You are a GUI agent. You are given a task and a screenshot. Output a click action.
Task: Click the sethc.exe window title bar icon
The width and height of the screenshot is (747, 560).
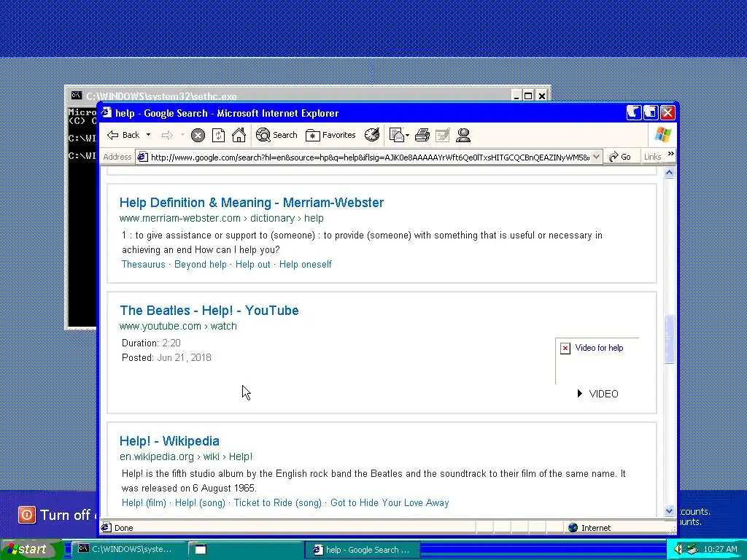pos(76,96)
